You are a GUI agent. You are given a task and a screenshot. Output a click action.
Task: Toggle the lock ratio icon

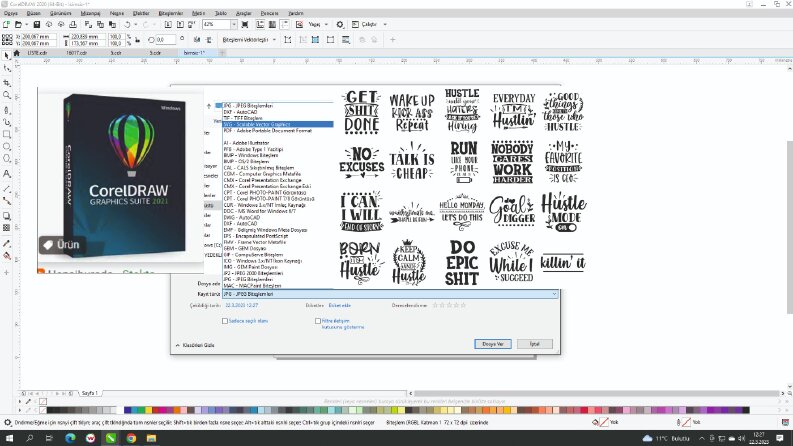pyautogui.click(x=138, y=40)
